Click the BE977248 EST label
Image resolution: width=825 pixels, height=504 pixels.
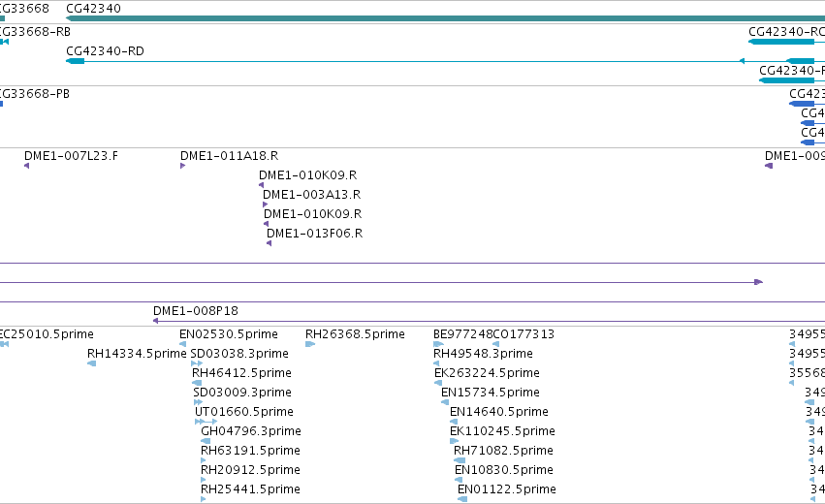pos(463,334)
